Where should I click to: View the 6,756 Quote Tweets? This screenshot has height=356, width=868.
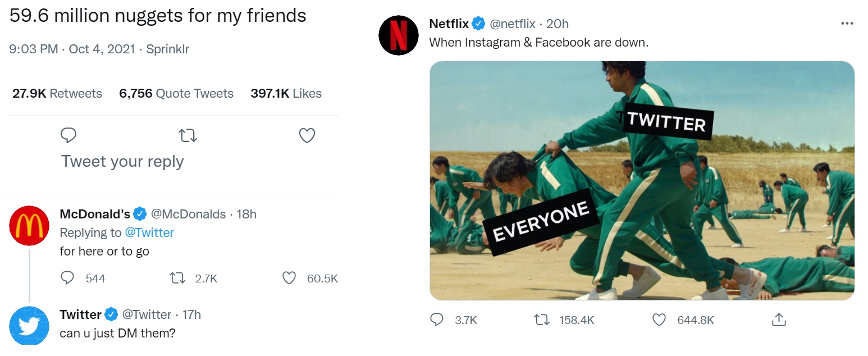(176, 93)
